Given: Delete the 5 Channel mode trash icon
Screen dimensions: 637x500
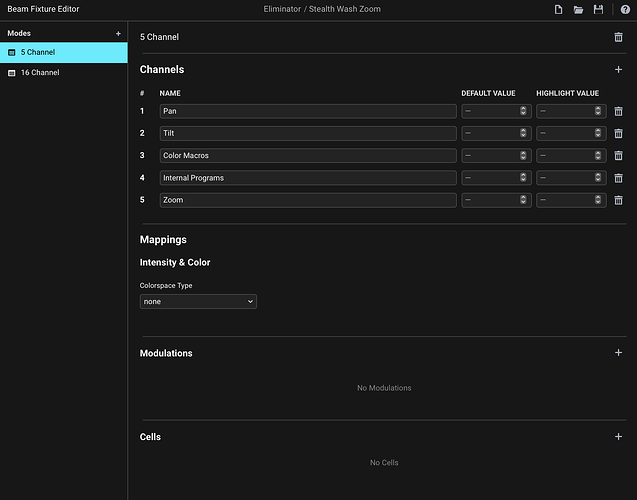Looking at the screenshot, I should click(x=618, y=37).
